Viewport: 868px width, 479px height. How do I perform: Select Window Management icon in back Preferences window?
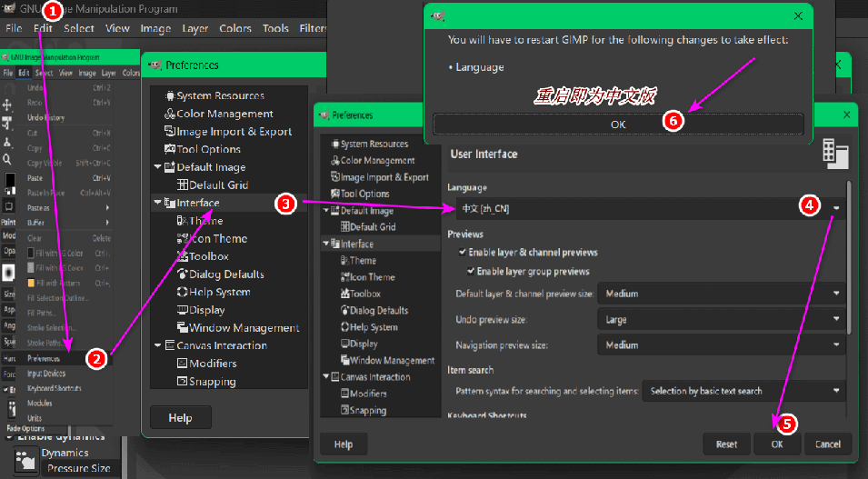pos(182,327)
